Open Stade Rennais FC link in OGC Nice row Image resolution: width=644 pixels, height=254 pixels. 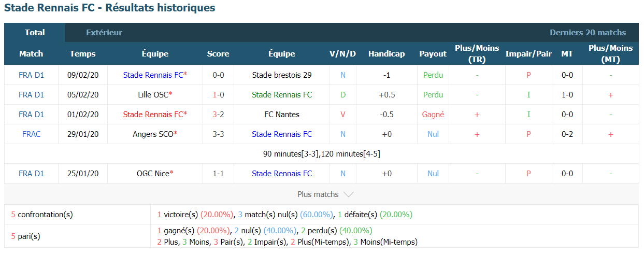(282, 174)
